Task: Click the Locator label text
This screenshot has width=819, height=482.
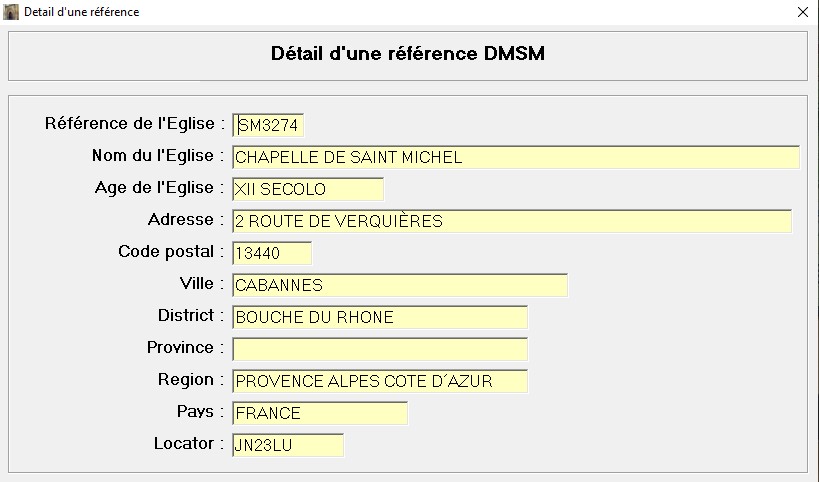Action: (x=184, y=443)
